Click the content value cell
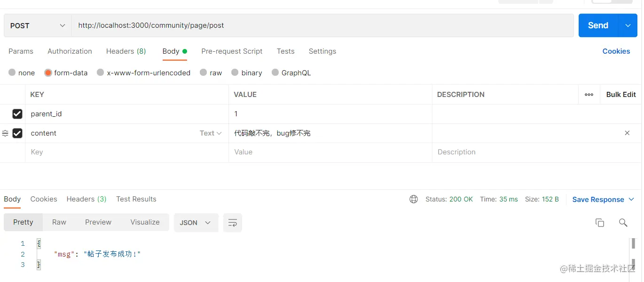Screen dimensions: 644x282 coord(330,133)
